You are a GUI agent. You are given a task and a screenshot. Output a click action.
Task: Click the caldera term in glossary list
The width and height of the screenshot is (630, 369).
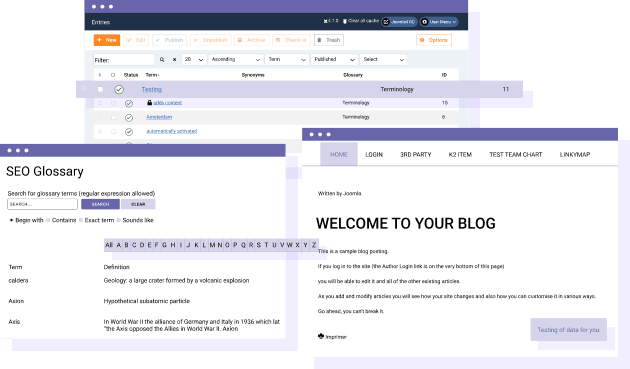(x=18, y=281)
